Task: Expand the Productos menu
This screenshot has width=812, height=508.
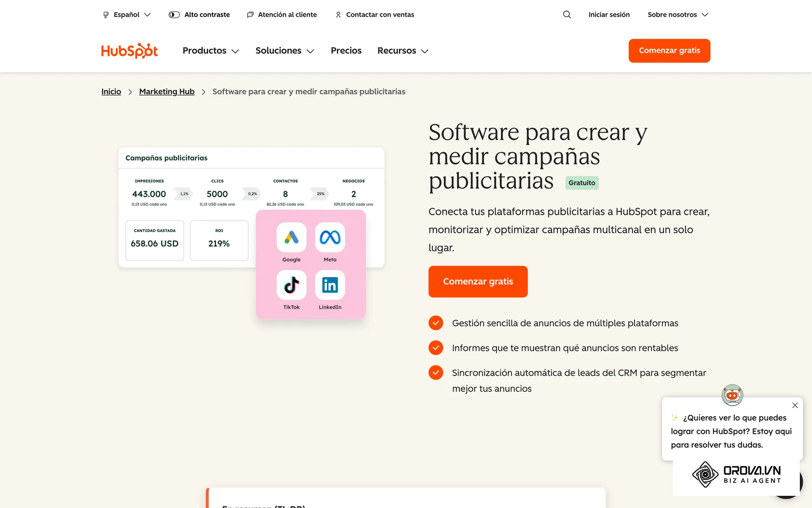Action: click(x=211, y=51)
